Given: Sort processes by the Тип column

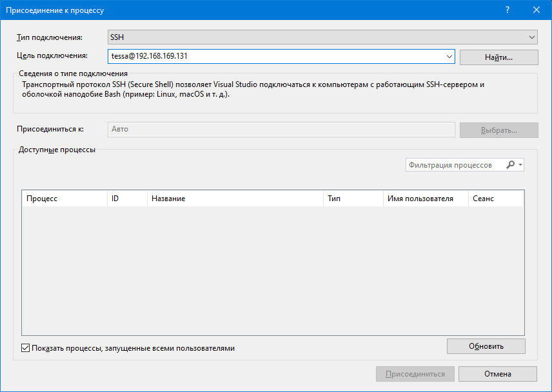Looking at the screenshot, I should (x=353, y=199).
